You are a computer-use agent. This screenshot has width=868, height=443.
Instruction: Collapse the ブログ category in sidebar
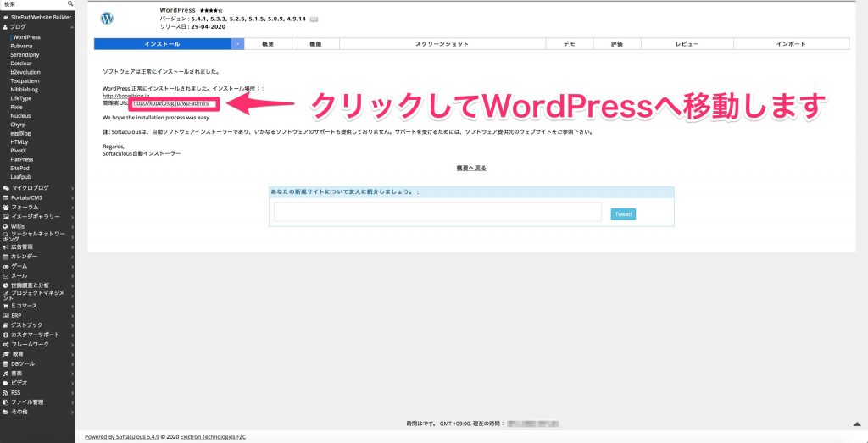click(x=72, y=27)
